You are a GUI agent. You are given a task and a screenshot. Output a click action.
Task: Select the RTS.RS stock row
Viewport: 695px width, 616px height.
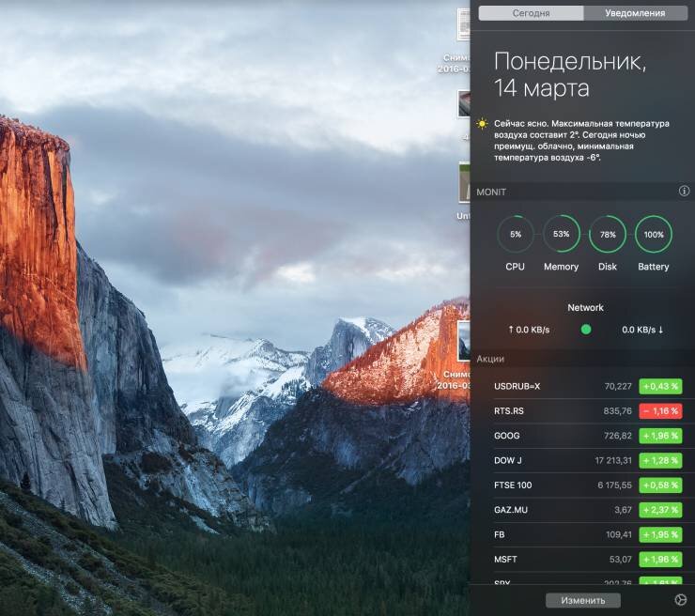(x=582, y=411)
